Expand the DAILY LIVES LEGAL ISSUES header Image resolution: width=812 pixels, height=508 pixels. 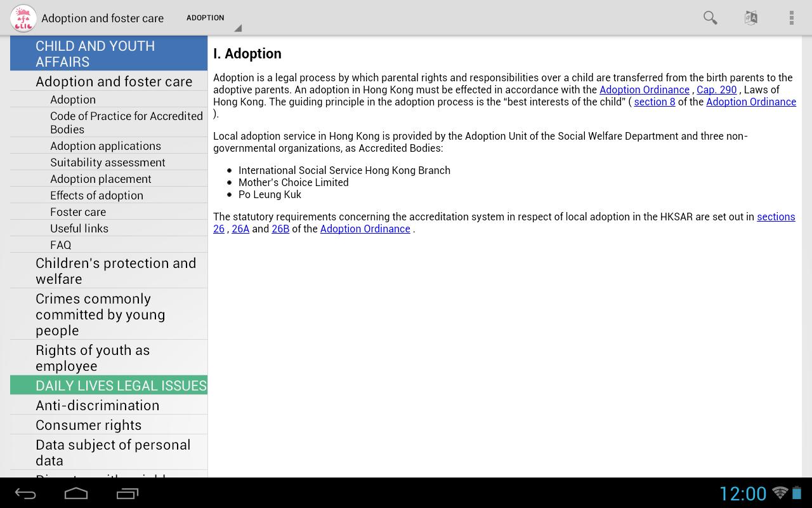pos(108,385)
